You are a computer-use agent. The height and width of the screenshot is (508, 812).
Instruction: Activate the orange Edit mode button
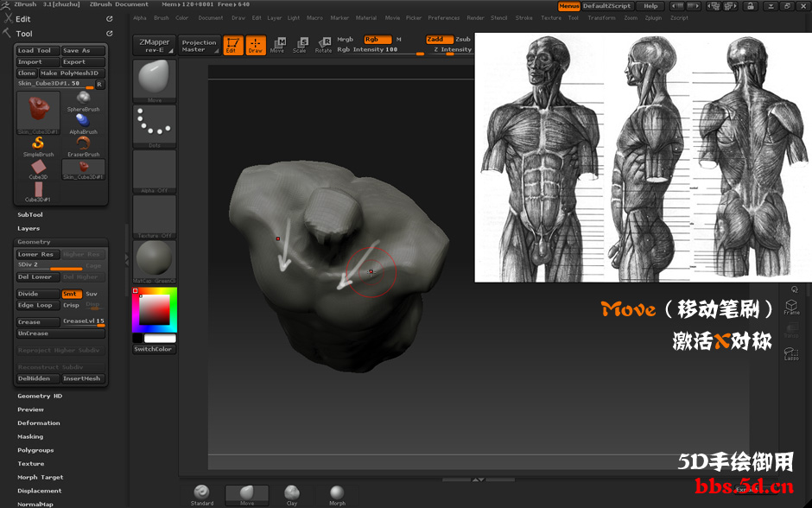tap(233, 45)
